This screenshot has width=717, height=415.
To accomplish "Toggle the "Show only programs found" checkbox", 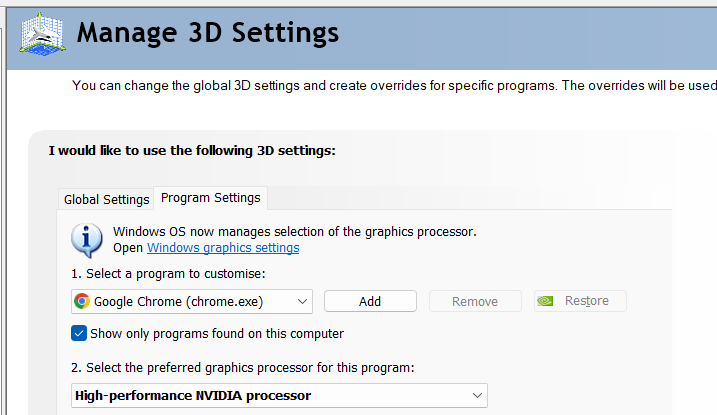I will (x=79, y=333).
